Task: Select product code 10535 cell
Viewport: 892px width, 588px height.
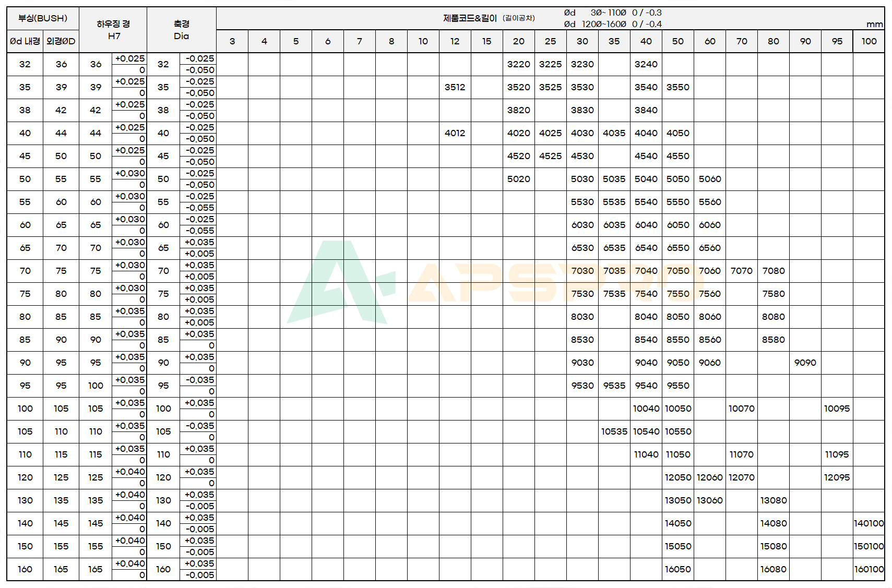Action: pos(614,431)
